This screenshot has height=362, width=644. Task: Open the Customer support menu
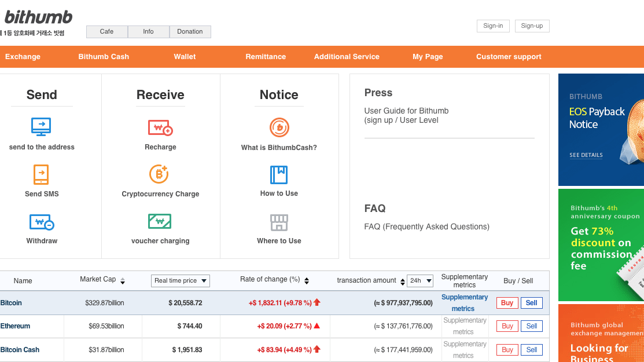pos(509,57)
